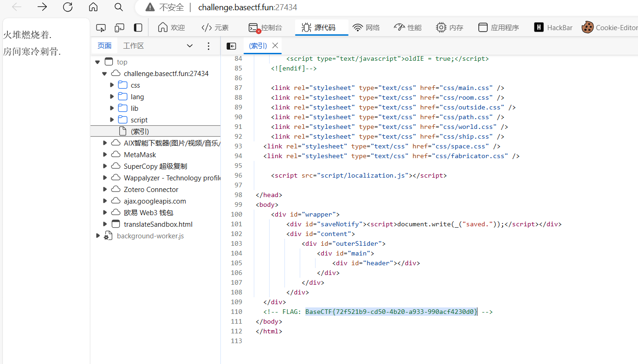Screen dimensions: 638x364
Task: Expand the lang folder
Action: pyautogui.click(x=112, y=96)
